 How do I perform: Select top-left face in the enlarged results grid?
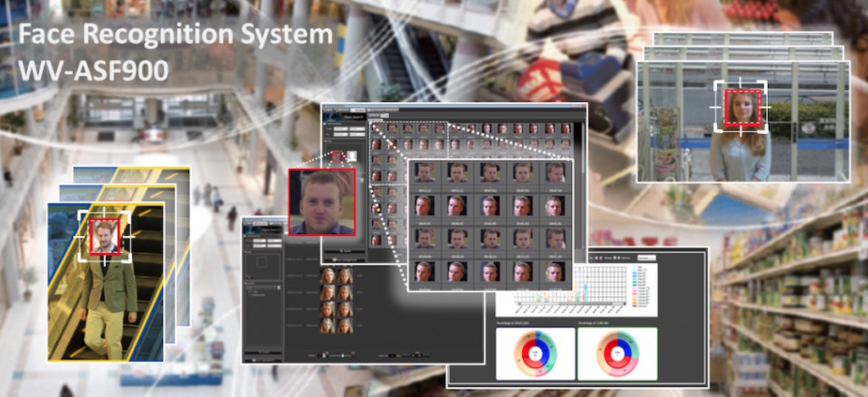point(426,172)
